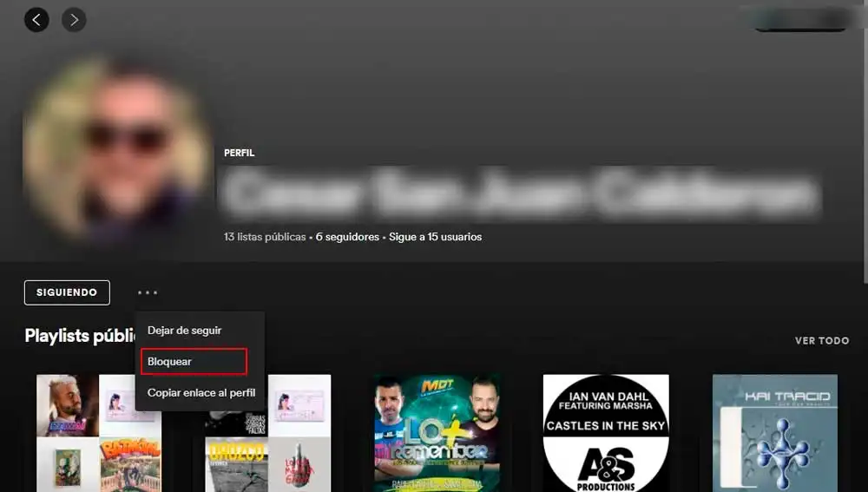Viewport: 868px width, 492px height.
Task: Go forward with the right arrow button
Action: coord(74,20)
